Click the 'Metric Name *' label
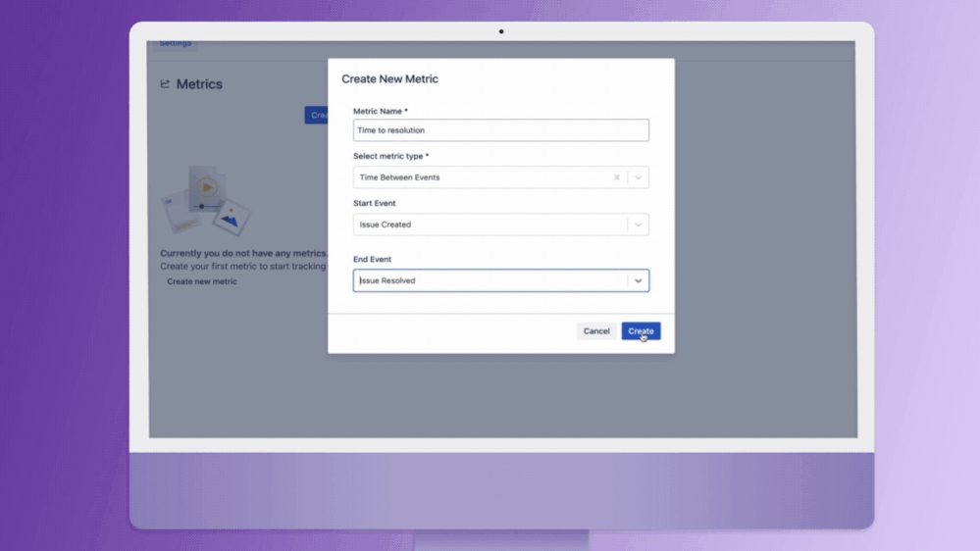 coord(380,111)
